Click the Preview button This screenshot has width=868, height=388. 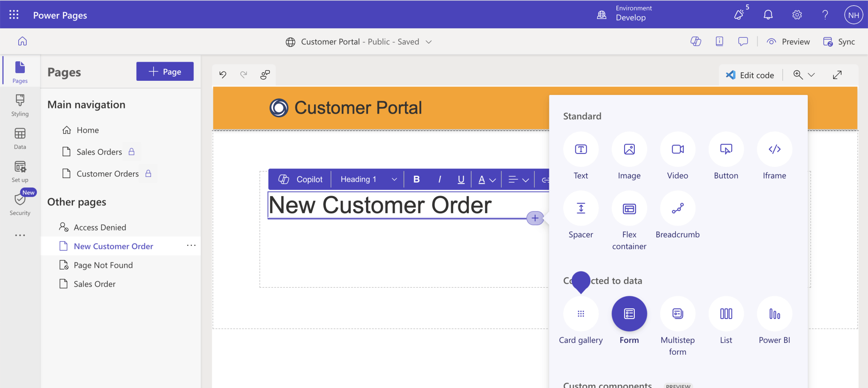click(x=788, y=41)
